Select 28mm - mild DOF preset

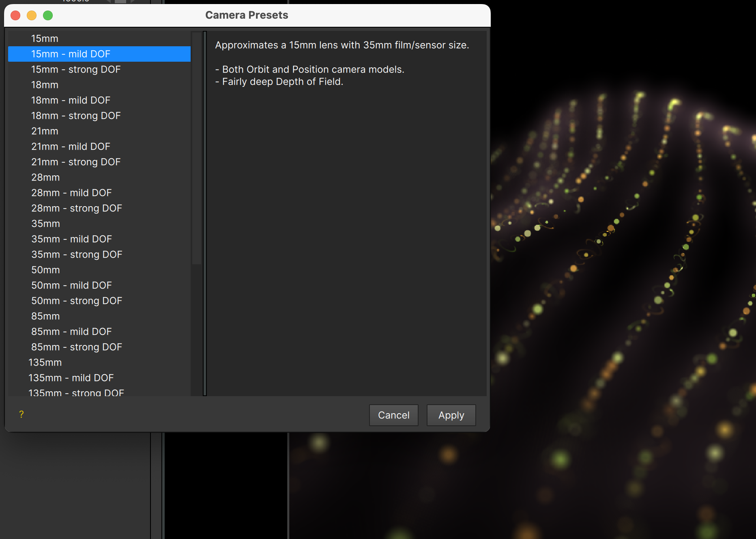[99, 193]
